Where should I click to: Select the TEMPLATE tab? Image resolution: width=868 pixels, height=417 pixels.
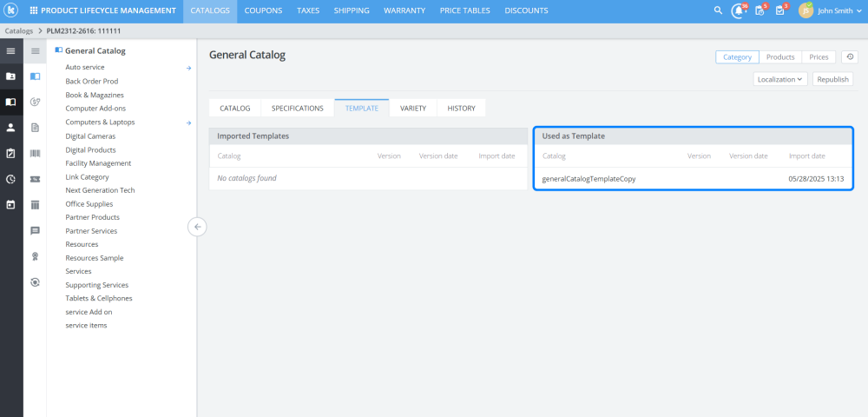tap(361, 108)
